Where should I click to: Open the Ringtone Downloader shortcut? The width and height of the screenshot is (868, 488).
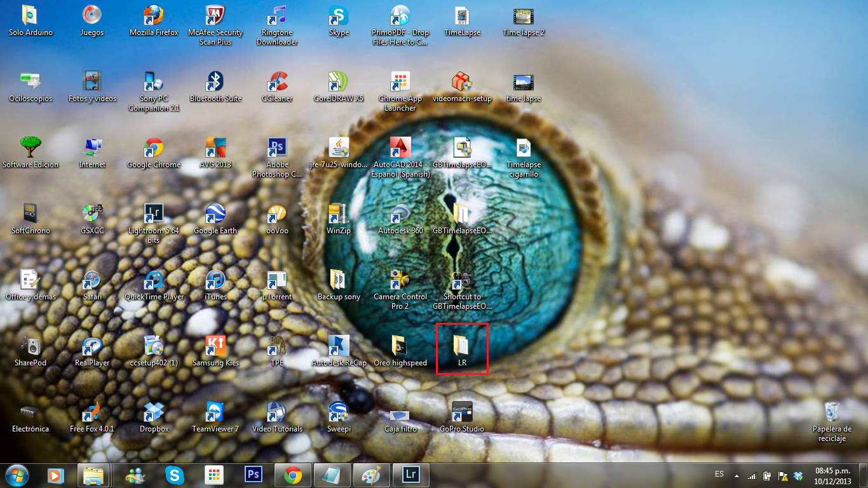277,25
